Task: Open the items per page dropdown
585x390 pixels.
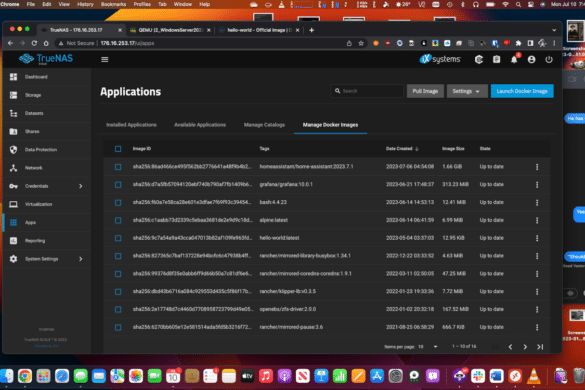Action: (x=428, y=347)
